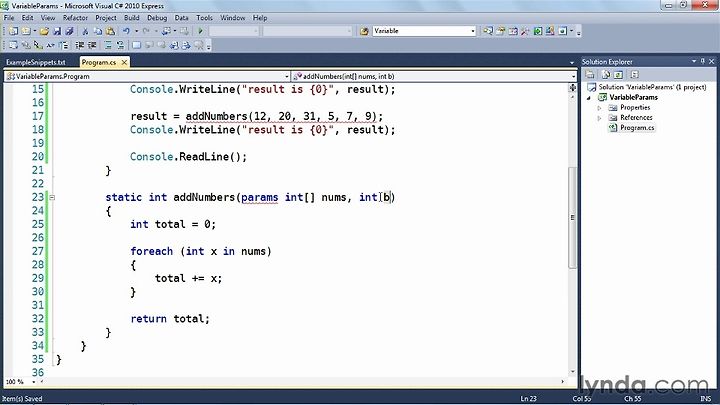Screen dimensions: 720x405
Task: Refresh the Solution Explorer tree
Action: [618, 74]
